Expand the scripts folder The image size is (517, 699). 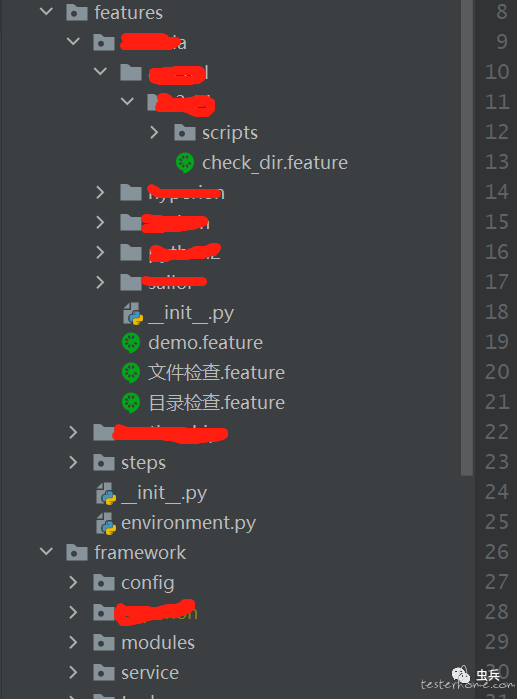pos(154,132)
